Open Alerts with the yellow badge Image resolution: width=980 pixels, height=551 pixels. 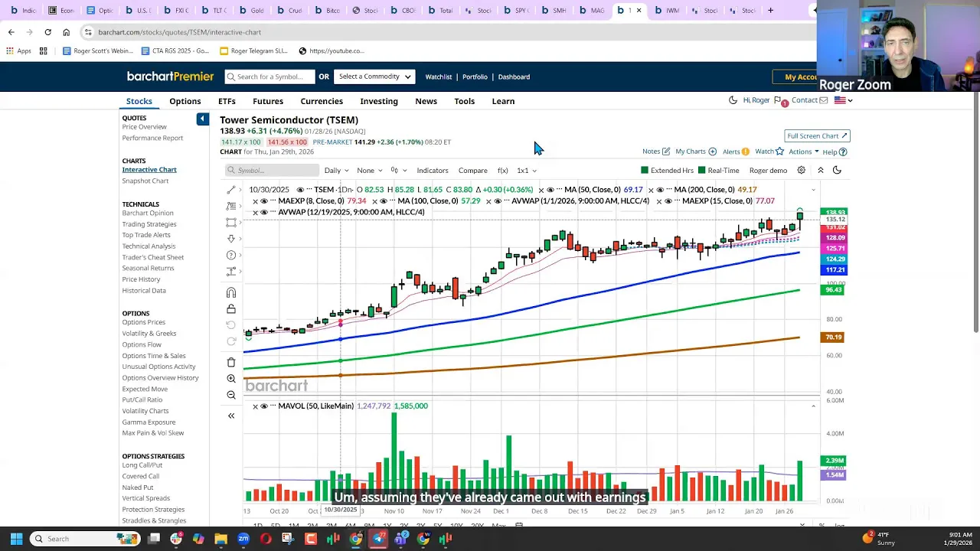(736, 152)
